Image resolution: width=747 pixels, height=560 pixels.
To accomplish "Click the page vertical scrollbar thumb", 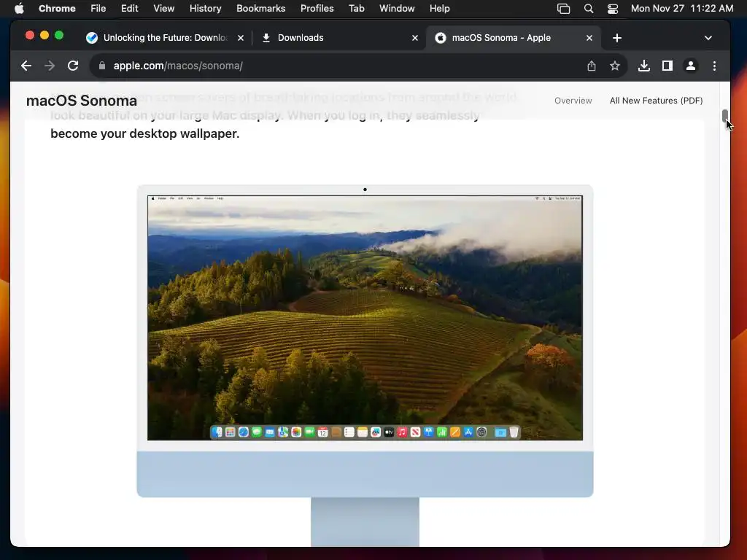I will pyautogui.click(x=724, y=116).
